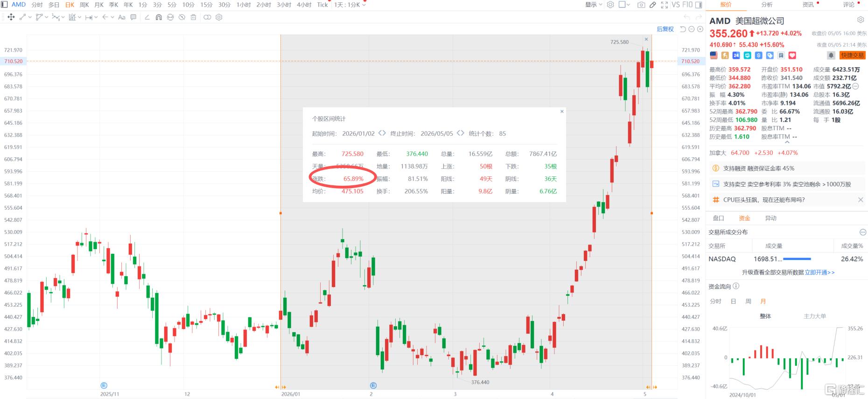This screenshot has height=399, width=868.
Task: Open the 资讯 news tab
Action: [x=808, y=5]
